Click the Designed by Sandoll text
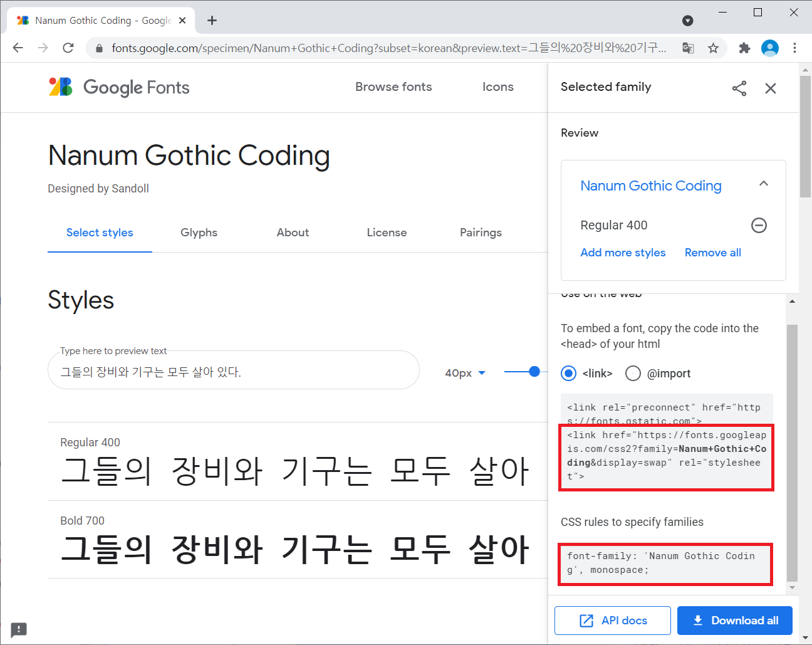 (x=98, y=189)
